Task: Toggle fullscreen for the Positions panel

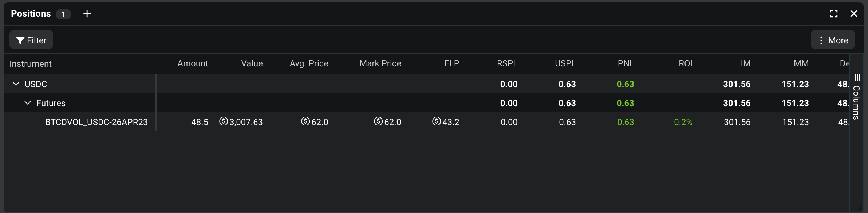Action: pyautogui.click(x=834, y=14)
